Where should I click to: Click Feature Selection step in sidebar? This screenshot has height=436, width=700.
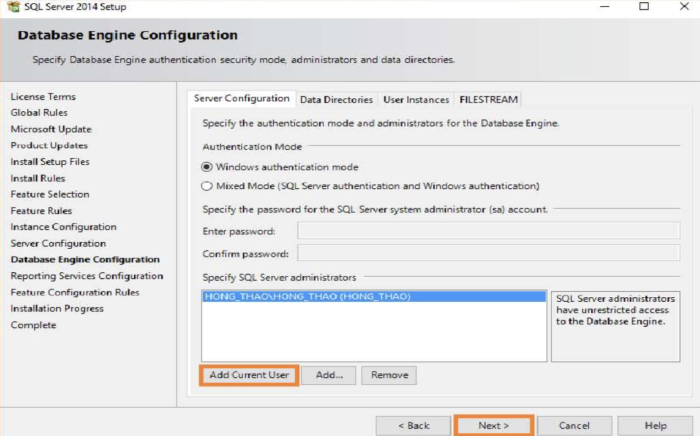(50, 194)
